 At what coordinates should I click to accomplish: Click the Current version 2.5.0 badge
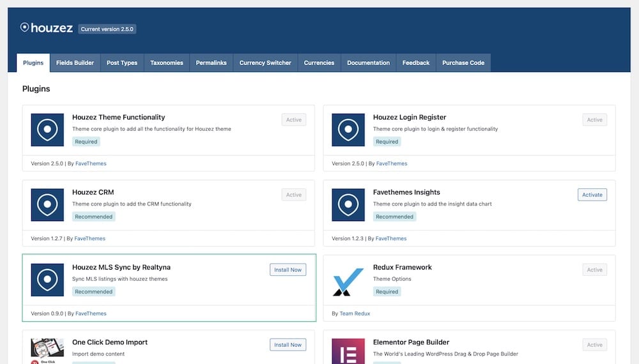tap(107, 29)
